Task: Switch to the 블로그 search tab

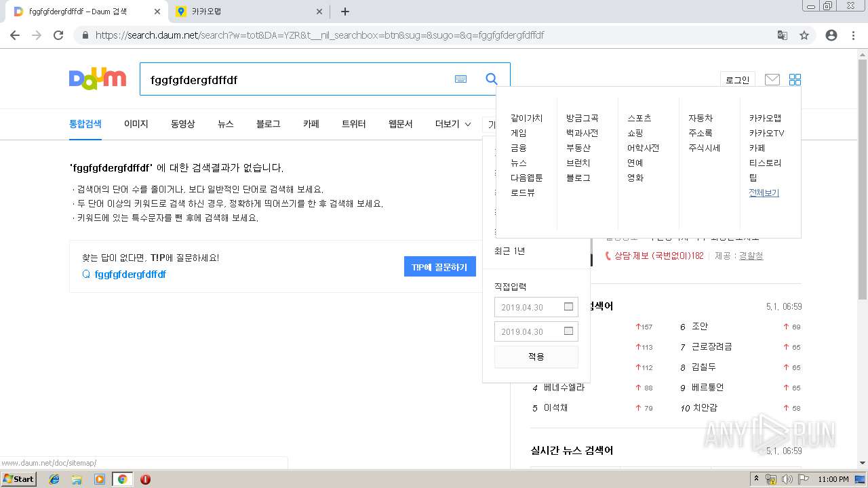Action: pos(268,124)
